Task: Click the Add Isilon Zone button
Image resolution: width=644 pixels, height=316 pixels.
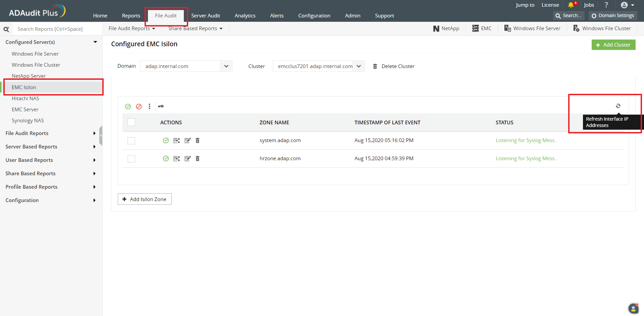Action: pyautogui.click(x=145, y=199)
